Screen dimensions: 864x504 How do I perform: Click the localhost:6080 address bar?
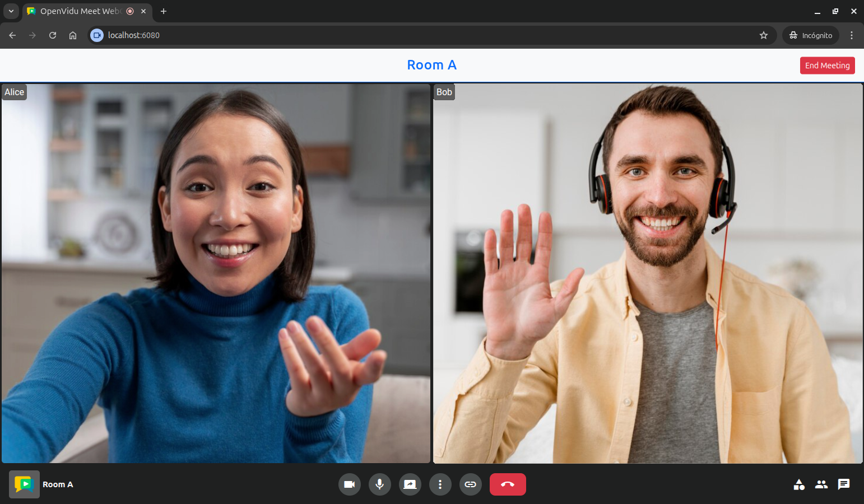pos(392,35)
